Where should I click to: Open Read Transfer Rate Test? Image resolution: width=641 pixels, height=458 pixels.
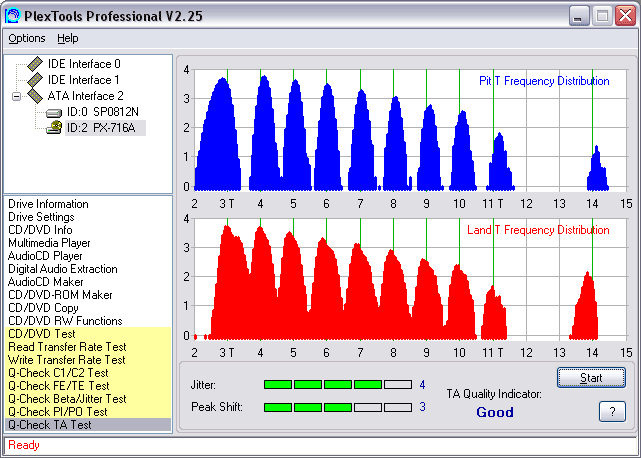click(x=88, y=347)
